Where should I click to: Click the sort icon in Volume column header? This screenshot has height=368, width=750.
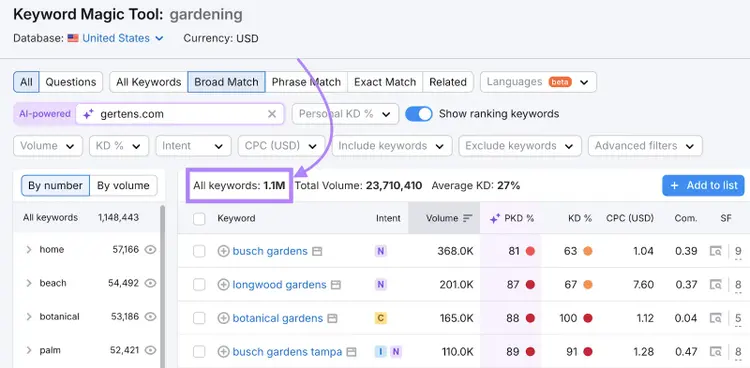[468, 218]
